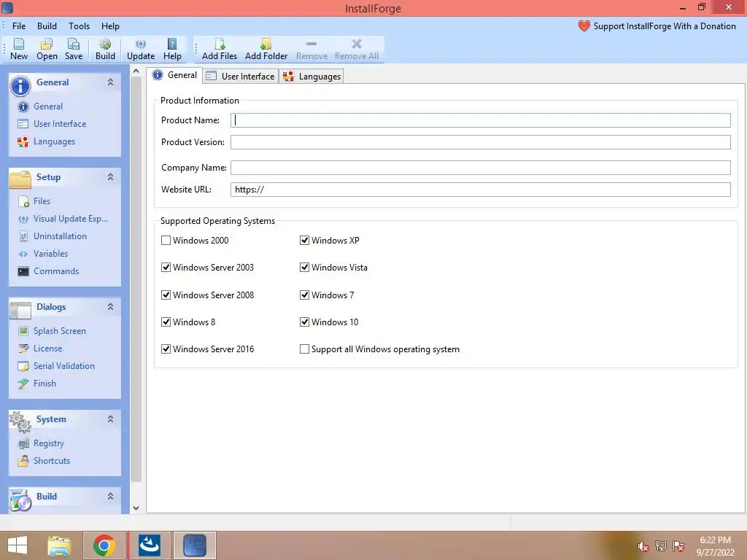
Task: Click the sidebar scroll down arrow
Action: [136, 508]
